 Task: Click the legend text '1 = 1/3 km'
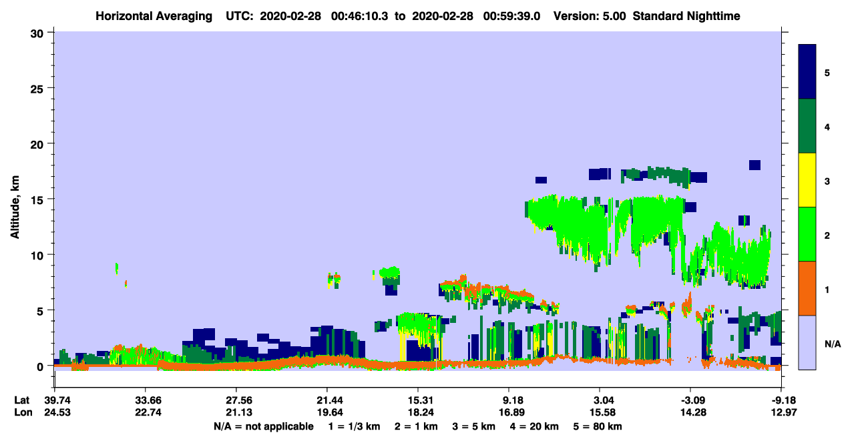click(x=355, y=426)
